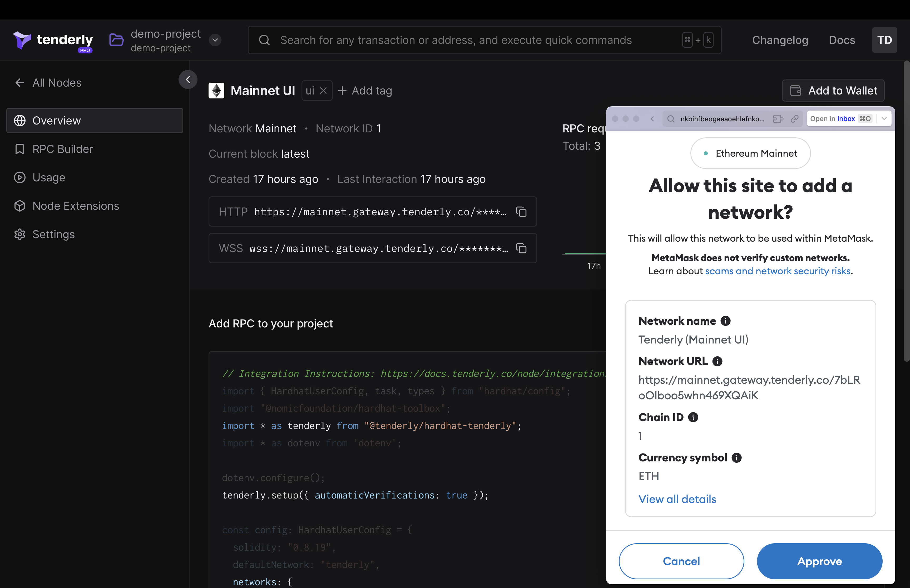Screen dimensions: 910x588
Task: Approve adding the network
Action: tap(819, 561)
